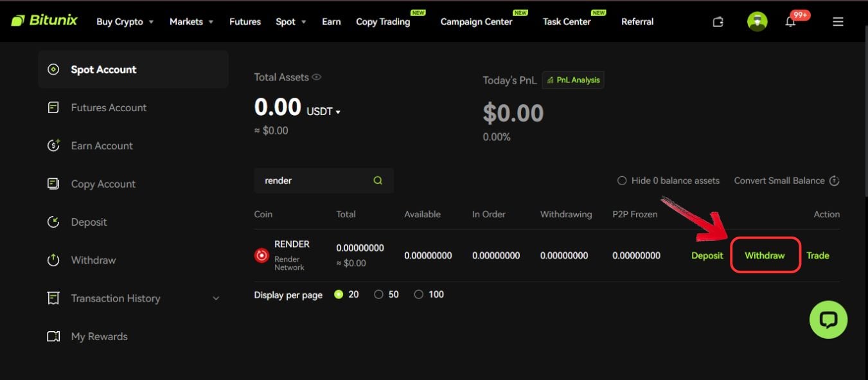Toggle Total Assets visibility eye
The image size is (868, 380).
316,77
